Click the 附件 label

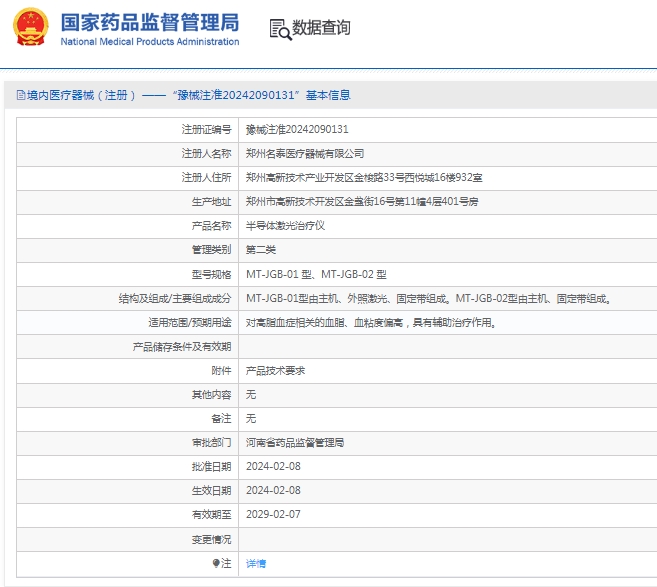[x=221, y=371]
